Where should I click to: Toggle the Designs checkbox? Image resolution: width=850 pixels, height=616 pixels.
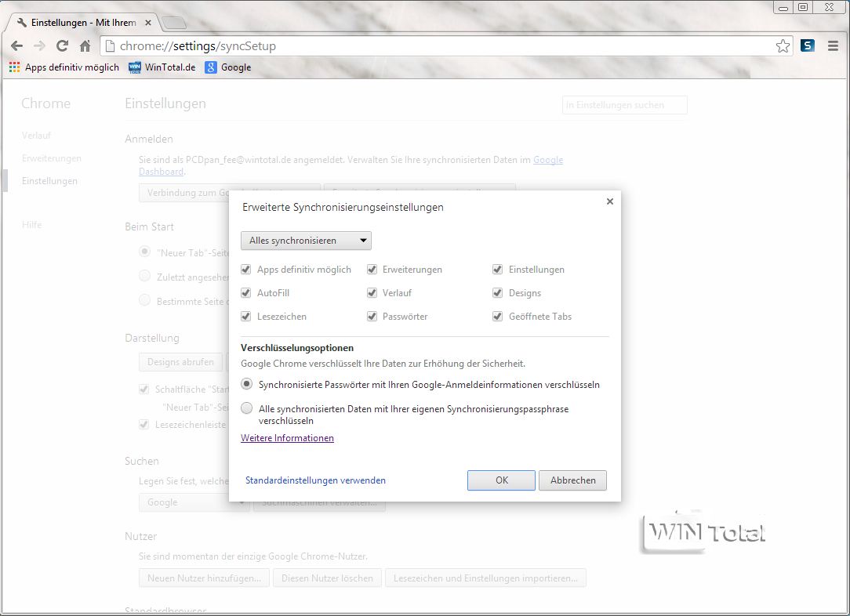point(498,292)
